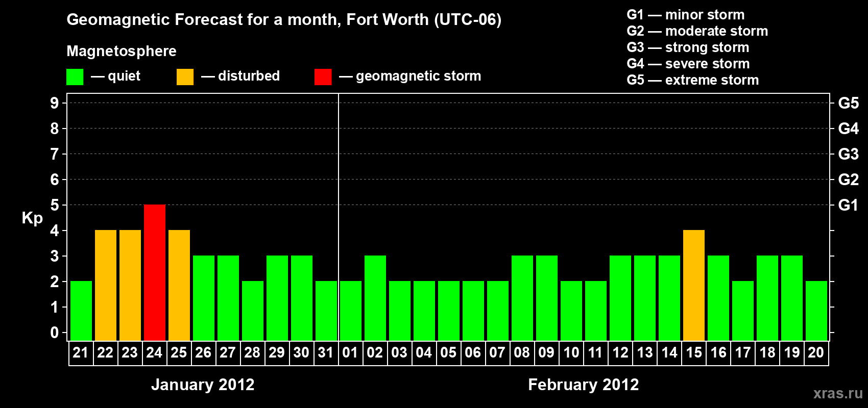Click the date cell '27' on the x-axis
This screenshot has width=868, height=408.
pyautogui.click(x=228, y=353)
